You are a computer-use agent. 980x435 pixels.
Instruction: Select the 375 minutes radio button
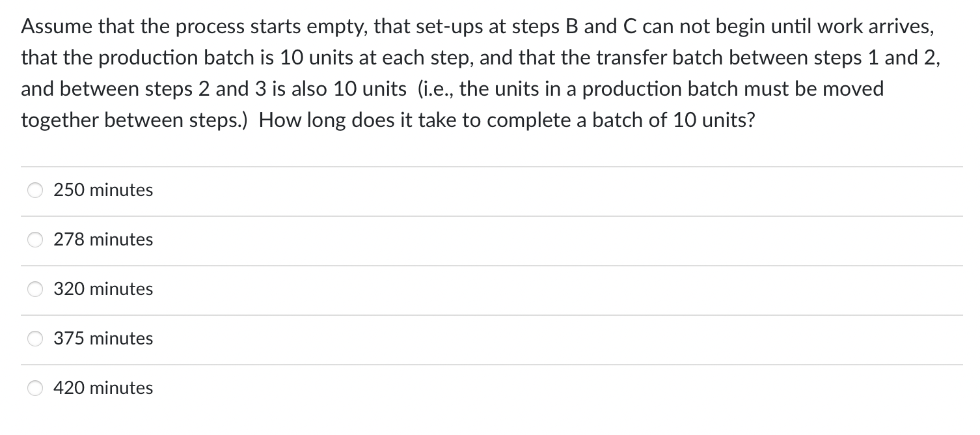tap(34, 339)
